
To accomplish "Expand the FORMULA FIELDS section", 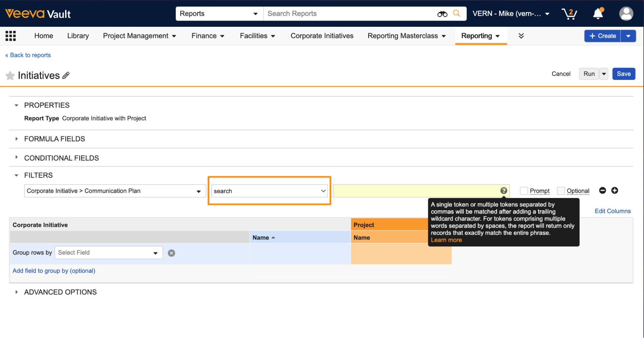I will (x=16, y=139).
